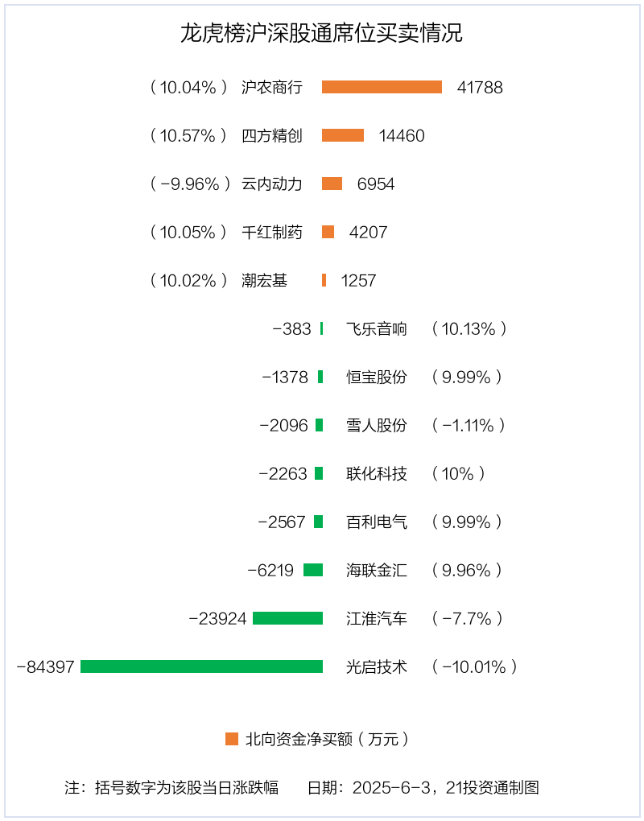This screenshot has height=821, width=644.
Task: Click the small orange bar for 潮宏基
Action: (324, 280)
